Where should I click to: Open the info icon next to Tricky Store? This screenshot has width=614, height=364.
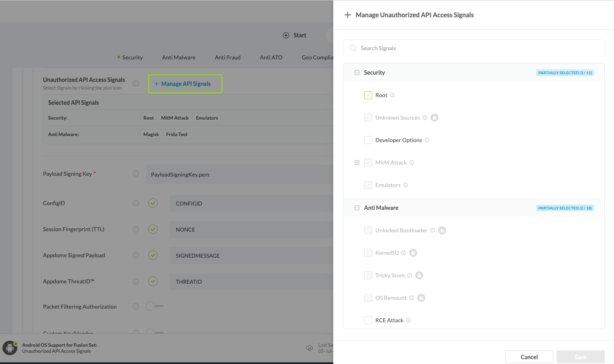(x=410, y=275)
